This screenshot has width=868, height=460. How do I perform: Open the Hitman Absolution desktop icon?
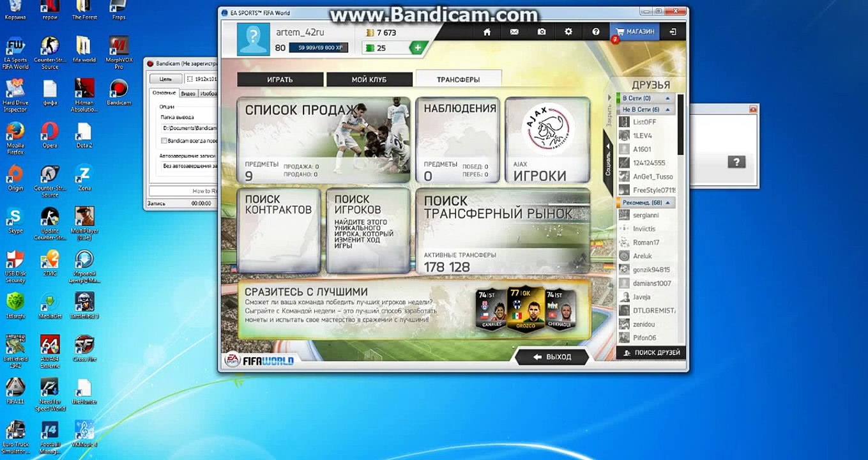84,95
